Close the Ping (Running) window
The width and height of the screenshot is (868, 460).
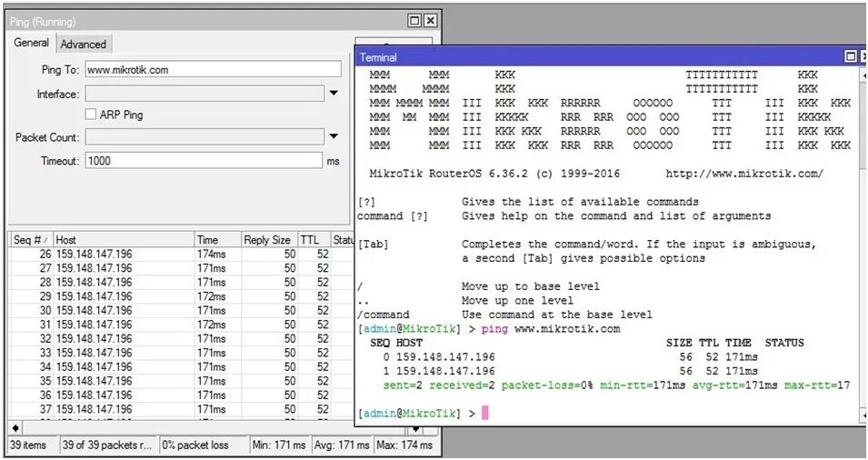tap(430, 21)
